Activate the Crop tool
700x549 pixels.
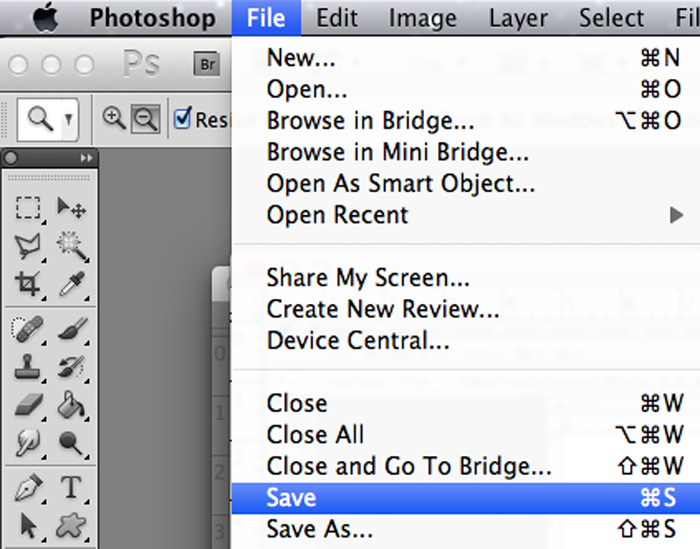click(x=28, y=284)
